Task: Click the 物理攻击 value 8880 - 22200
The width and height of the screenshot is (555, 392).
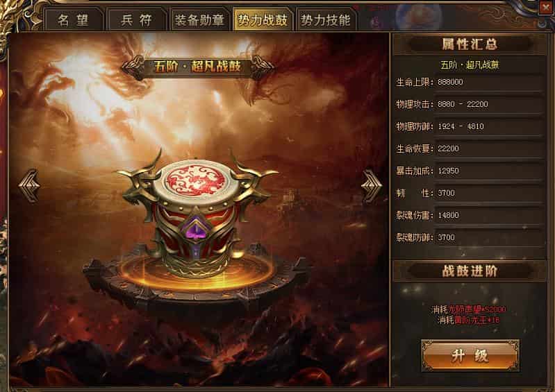Action: pyautogui.click(x=489, y=104)
